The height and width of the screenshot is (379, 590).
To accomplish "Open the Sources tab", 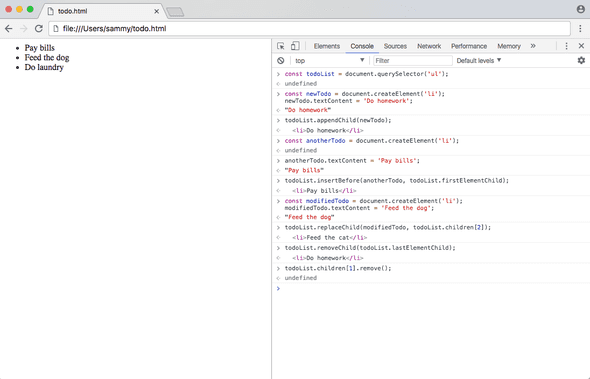I will [x=395, y=46].
